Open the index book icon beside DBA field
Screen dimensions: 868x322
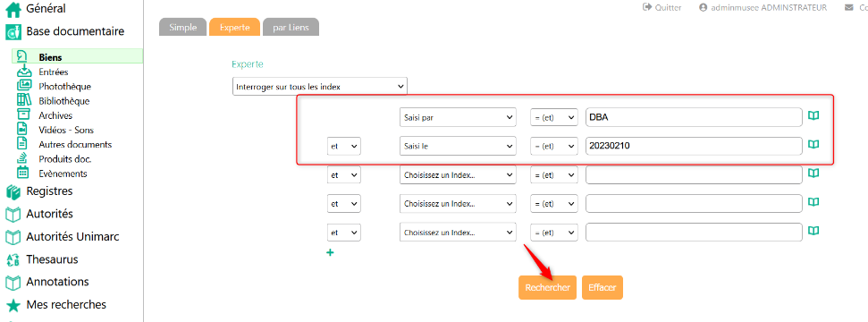click(x=813, y=115)
